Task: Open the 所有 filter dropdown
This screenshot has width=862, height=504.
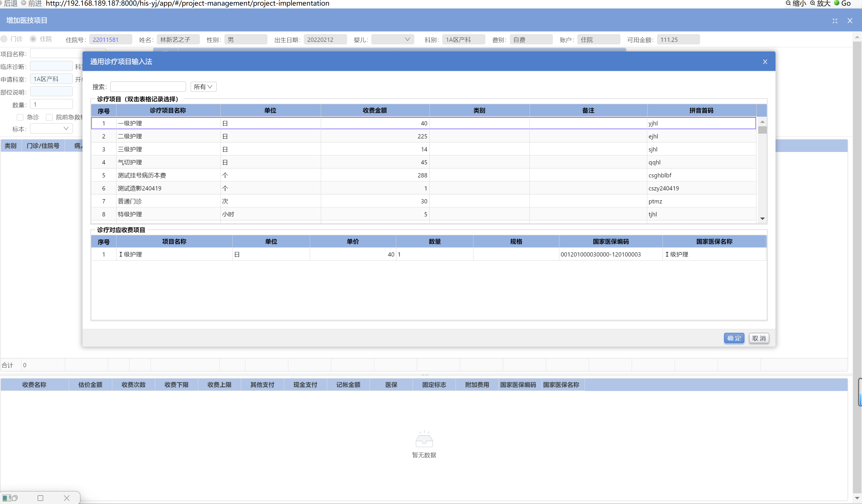Action: (x=203, y=87)
